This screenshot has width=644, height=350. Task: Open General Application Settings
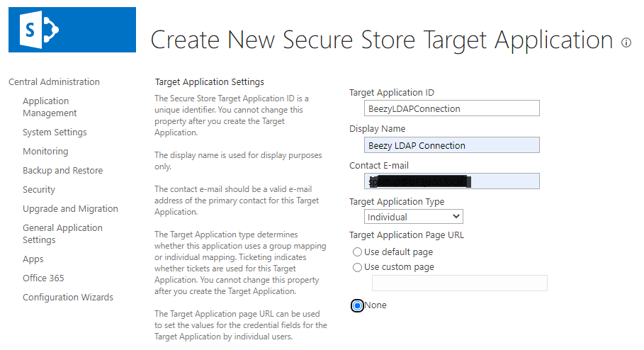coord(62,234)
